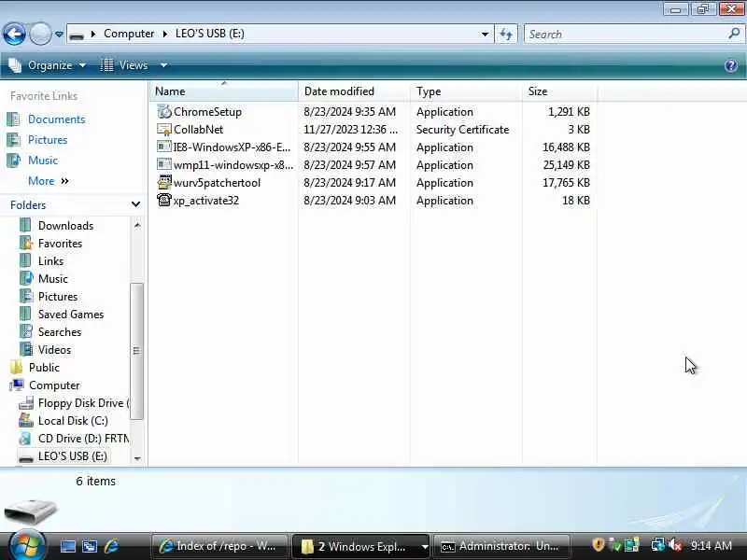Select Local Disk (C:) in folder tree
747x560 pixels.
(x=73, y=421)
